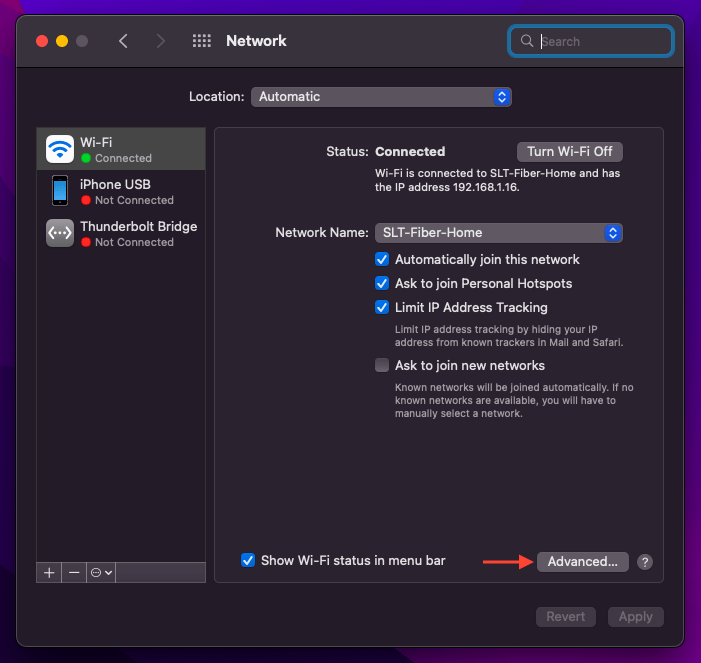This screenshot has width=701, height=663.
Task: Remove selected service with minus button
Action: click(x=74, y=573)
